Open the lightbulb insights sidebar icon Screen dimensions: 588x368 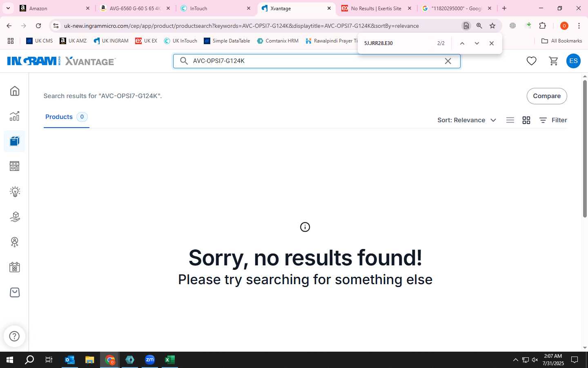pyautogui.click(x=15, y=191)
